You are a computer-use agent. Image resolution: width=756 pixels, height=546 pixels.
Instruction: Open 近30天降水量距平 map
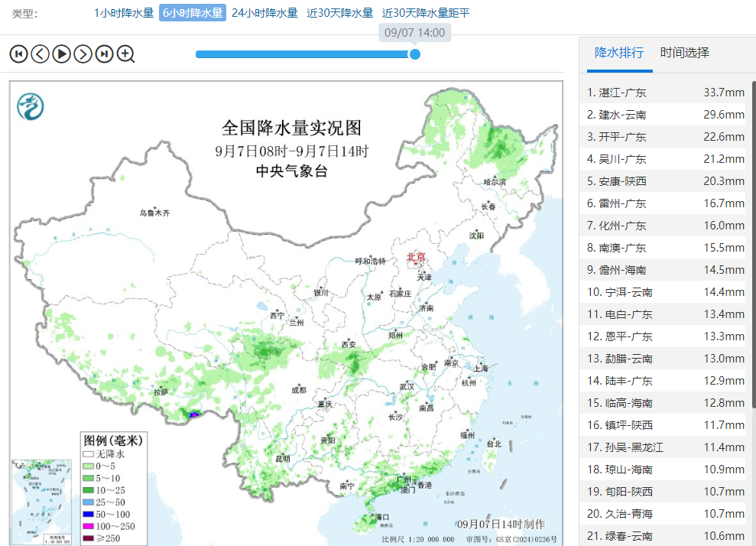426,13
